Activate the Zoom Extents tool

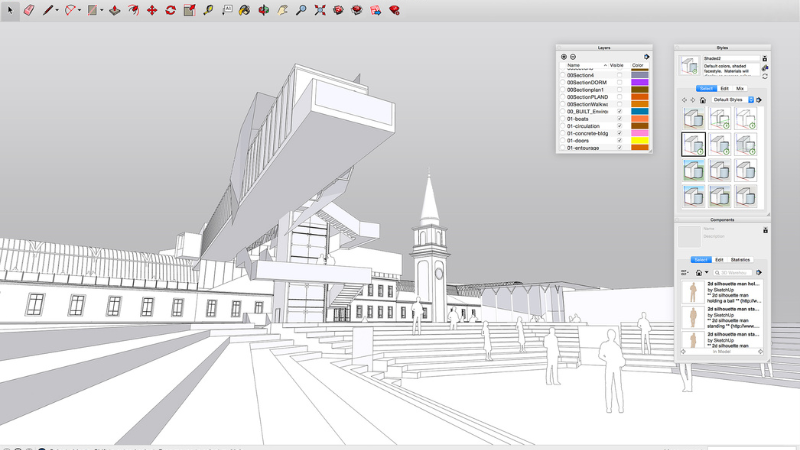[x=320, y=10]
